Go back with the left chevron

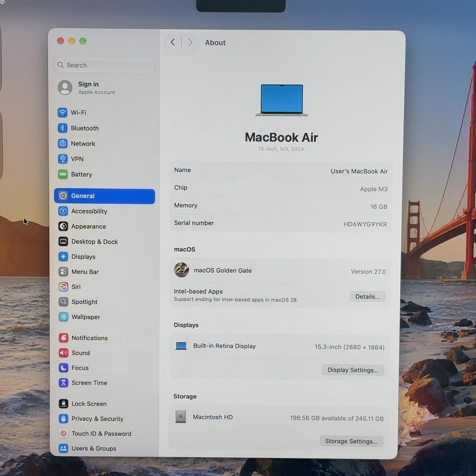(173, 42)
